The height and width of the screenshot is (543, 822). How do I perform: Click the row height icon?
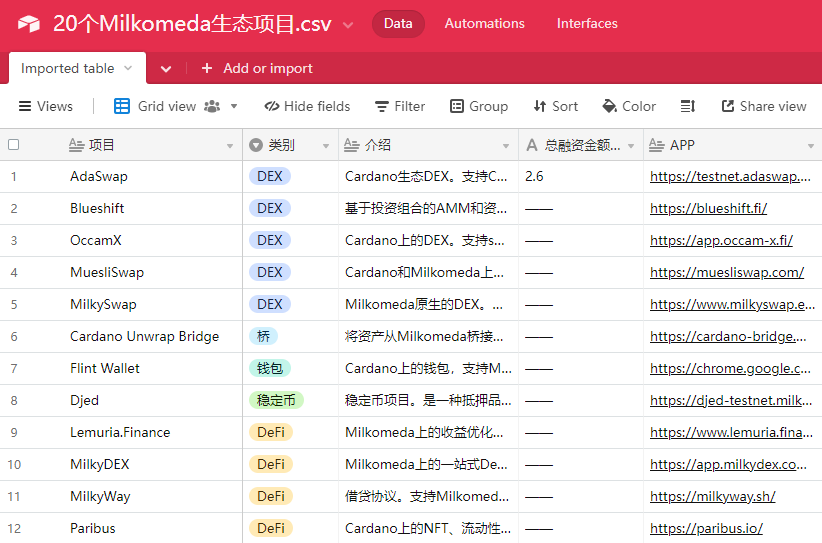pyautogui.click(x=688, y=106)
